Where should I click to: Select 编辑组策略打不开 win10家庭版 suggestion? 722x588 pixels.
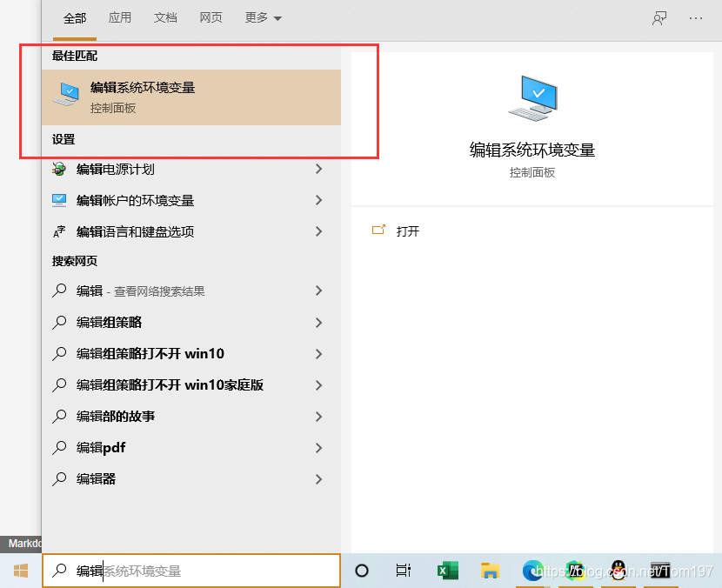(191, 385)
